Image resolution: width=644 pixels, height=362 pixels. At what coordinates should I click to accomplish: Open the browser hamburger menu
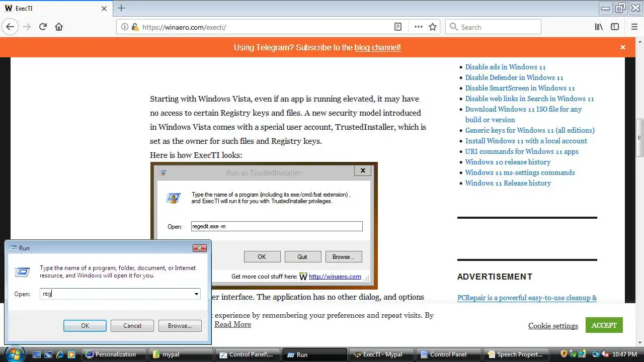click(x=634, y=27)
